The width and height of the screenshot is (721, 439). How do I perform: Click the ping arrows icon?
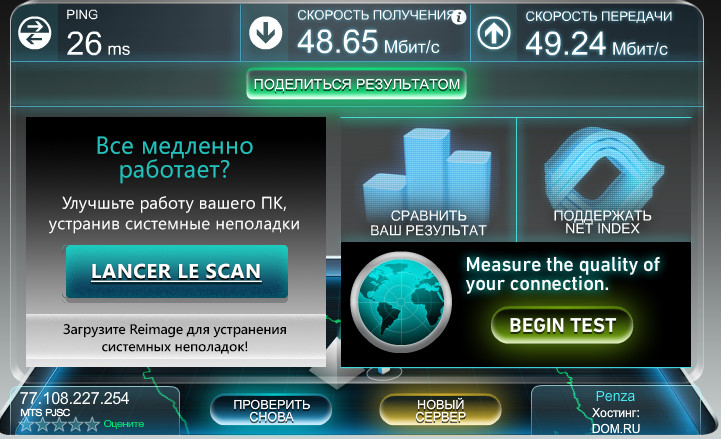[x=34, y=33]
